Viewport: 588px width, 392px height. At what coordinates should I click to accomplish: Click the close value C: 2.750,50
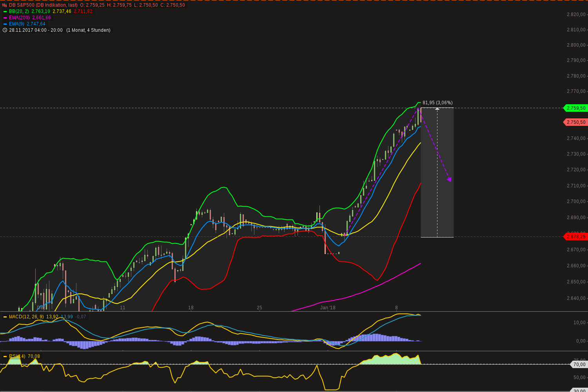(172, 5)
